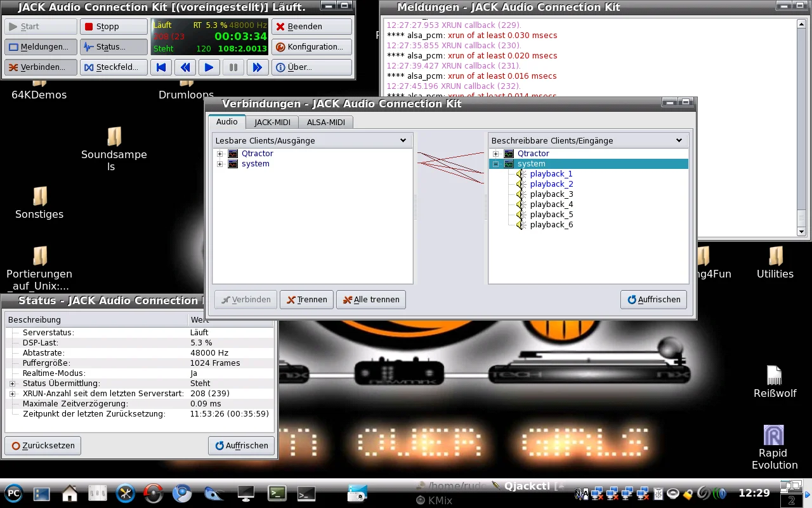
Task: Select the playback_6 port
Action: coord(551,225)
